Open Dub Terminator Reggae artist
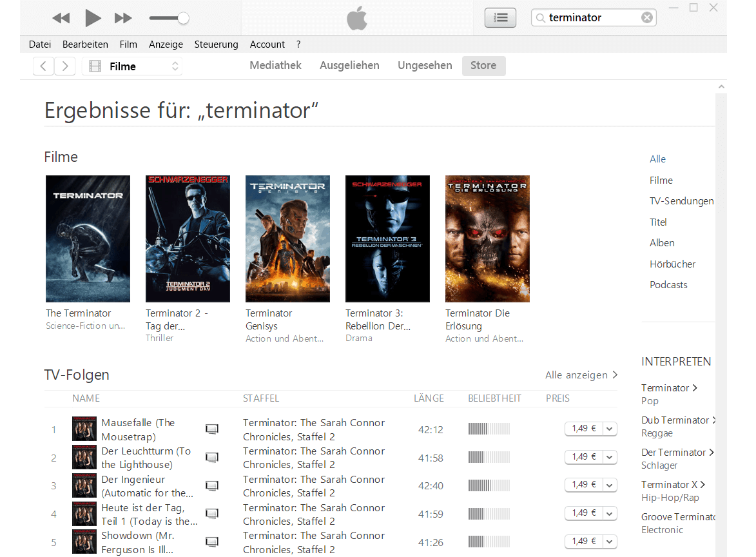756x557 pixels. click(679, 420)
